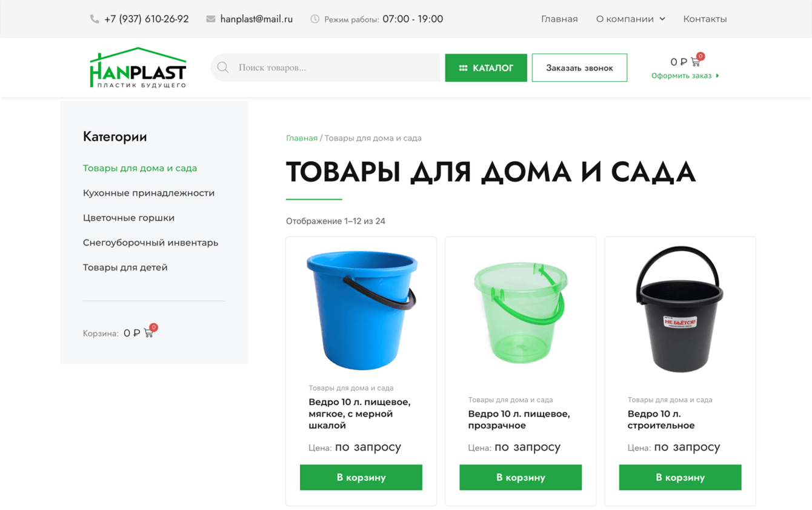
Task: Click the search magnifier icon
Action: click(223, 67)
